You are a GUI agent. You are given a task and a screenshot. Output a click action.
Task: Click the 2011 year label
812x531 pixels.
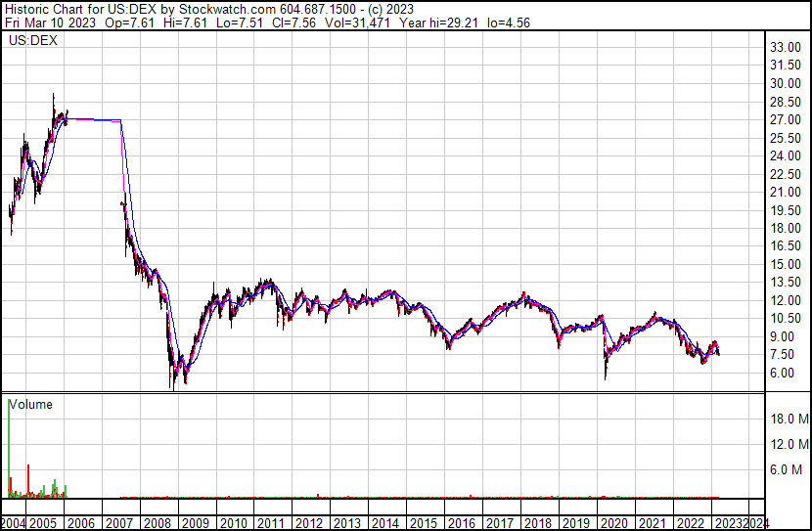[x=271, y=523]
